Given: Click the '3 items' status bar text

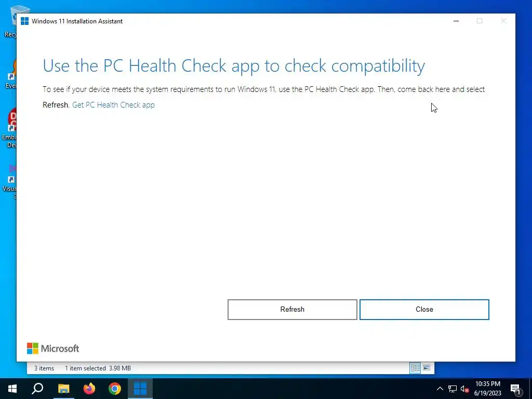Looking at the screenshot, I should point(44,368).
